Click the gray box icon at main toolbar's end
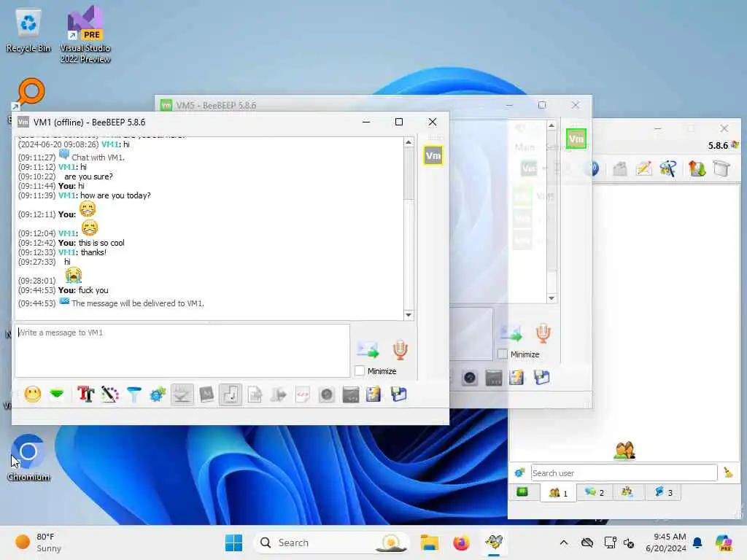 point(721,168)
